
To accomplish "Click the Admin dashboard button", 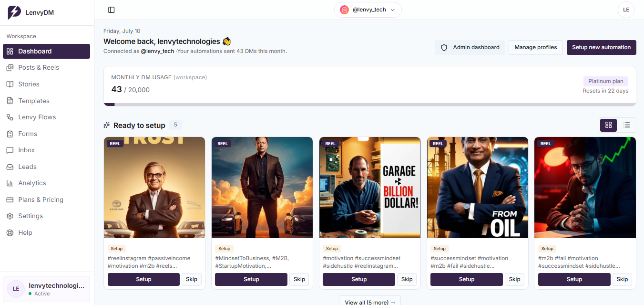I will pyautogui.click(x=470, y=47).
